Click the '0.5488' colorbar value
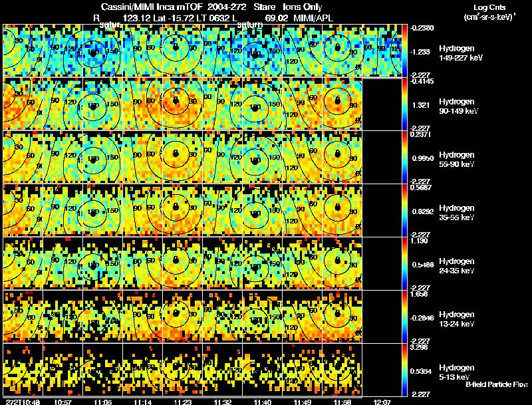 point(423,265)
